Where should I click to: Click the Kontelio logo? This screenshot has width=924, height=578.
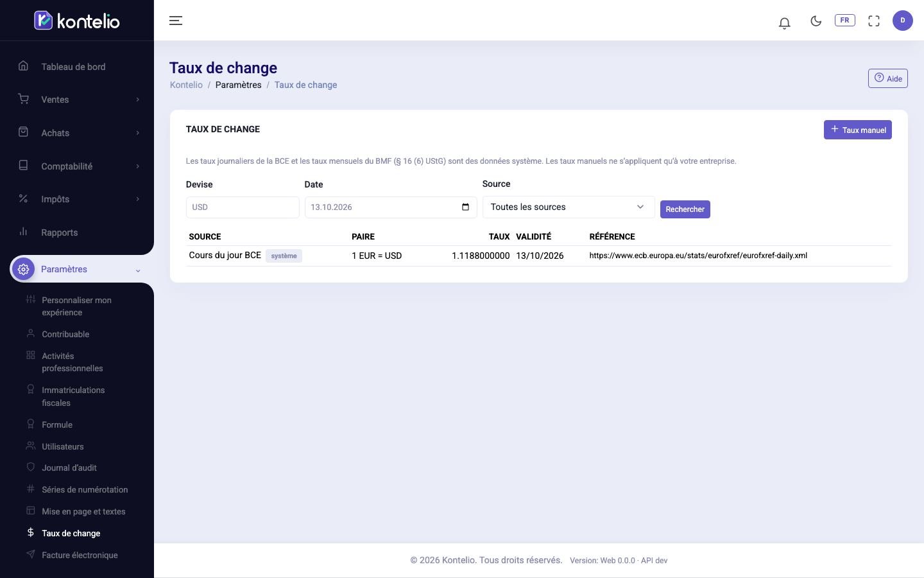pos(77,21)
